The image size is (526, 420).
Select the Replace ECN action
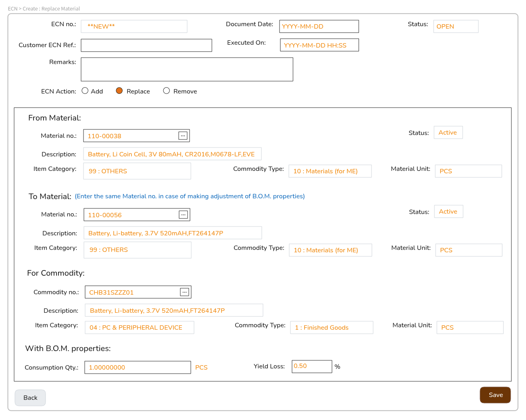pos(119,91)
